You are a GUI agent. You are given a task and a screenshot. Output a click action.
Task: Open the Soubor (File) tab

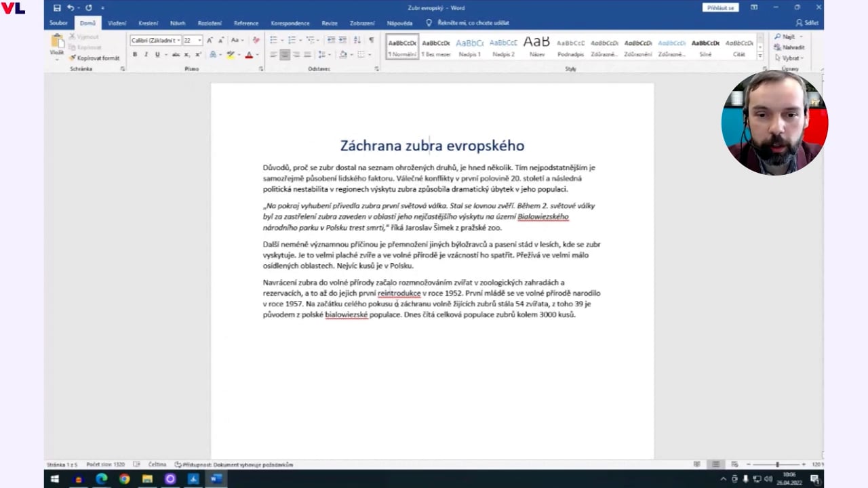pyautogui.click(x=58, y=23)
